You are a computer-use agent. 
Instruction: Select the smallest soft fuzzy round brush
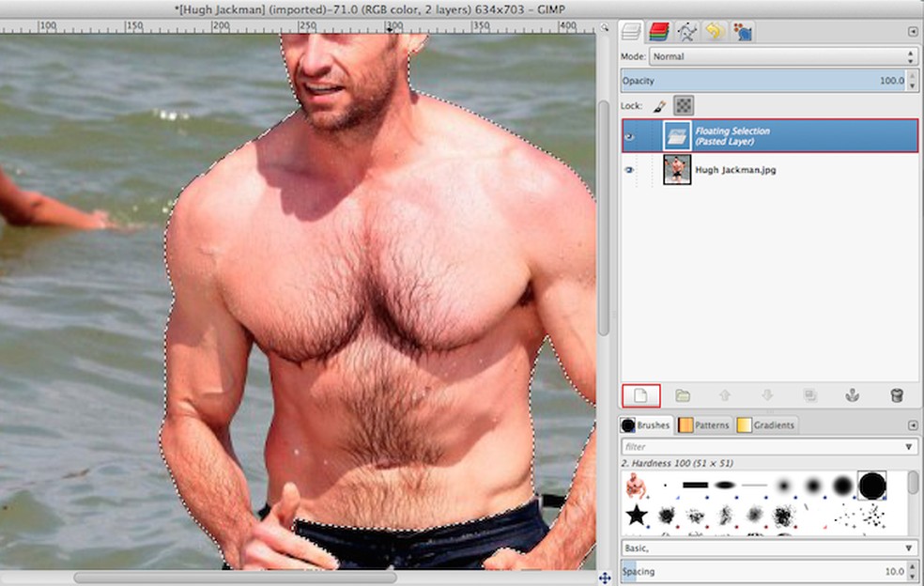click(783, 486)
